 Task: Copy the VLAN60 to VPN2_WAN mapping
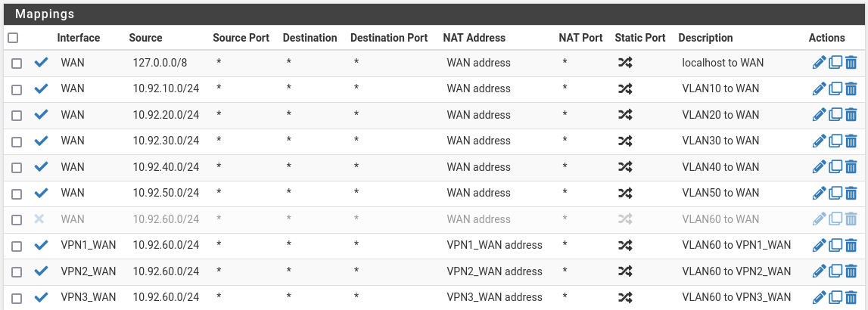point(835,271)
